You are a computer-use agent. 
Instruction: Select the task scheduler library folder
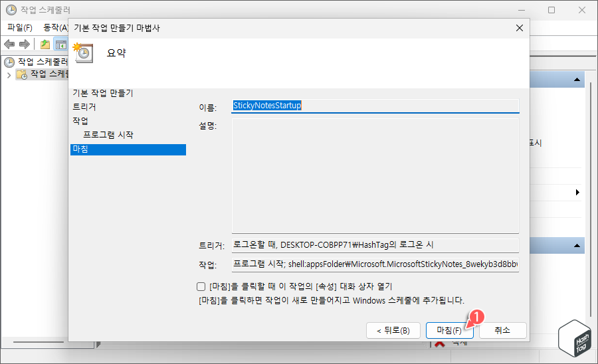click(42, 74)
